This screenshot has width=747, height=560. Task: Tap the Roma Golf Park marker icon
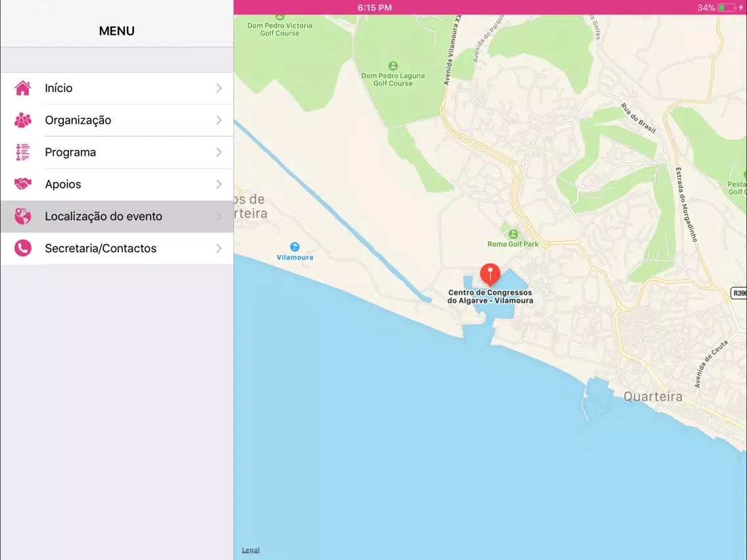coord(513,234)
